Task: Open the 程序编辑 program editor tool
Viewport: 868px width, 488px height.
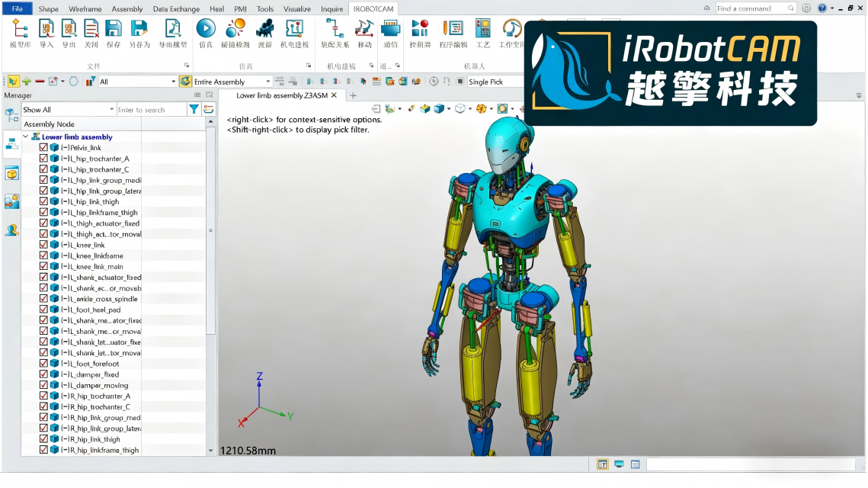Action: tap(453, 33)
